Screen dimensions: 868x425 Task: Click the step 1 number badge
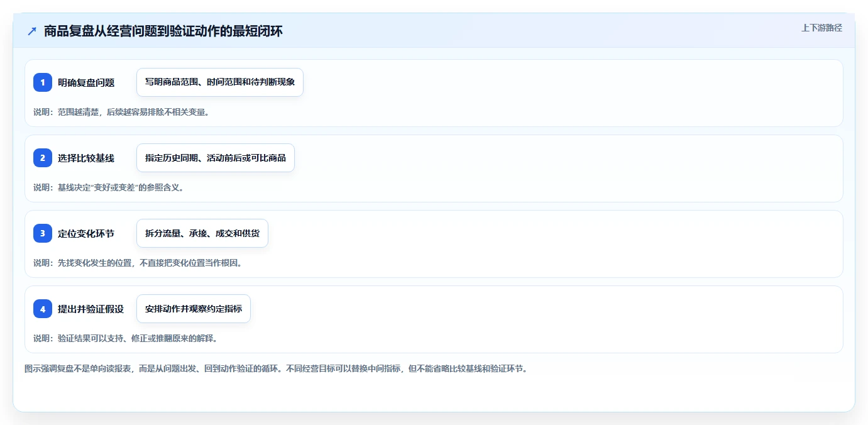(x=43, y=82)
